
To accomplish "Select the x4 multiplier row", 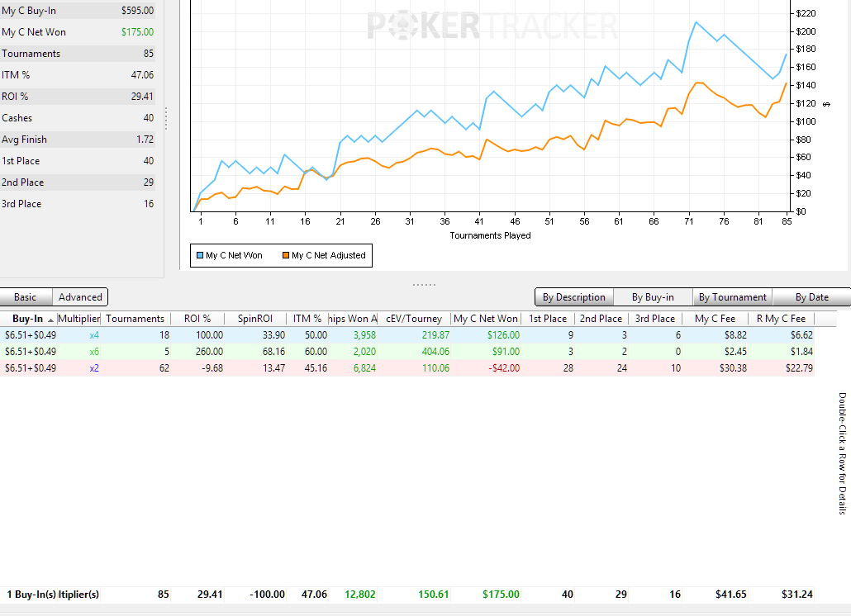I will [248, 335].
